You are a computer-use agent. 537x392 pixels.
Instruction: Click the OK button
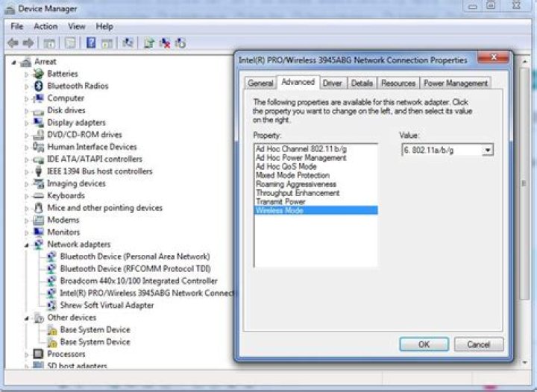(x=424, y=344)
